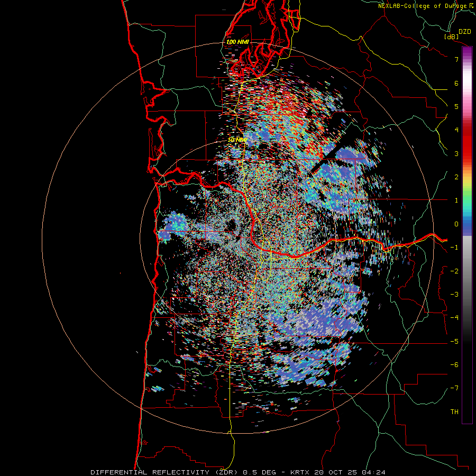Click the -2 value on the dB scale

click(x=454, y=271)
